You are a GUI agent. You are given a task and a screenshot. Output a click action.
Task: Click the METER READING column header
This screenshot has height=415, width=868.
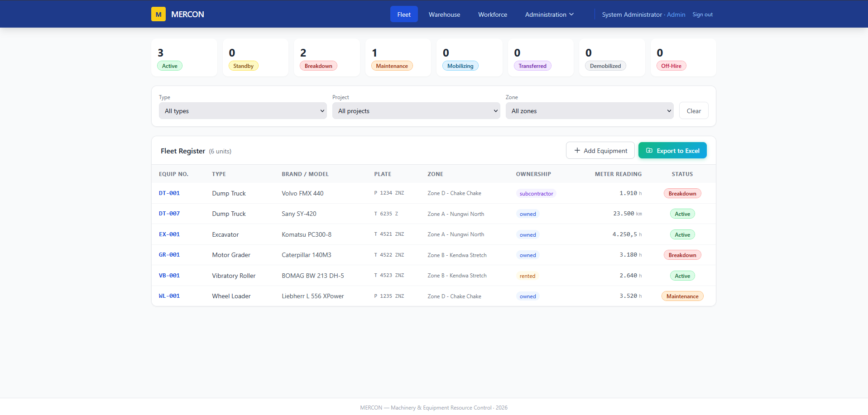tap(618, 174)
